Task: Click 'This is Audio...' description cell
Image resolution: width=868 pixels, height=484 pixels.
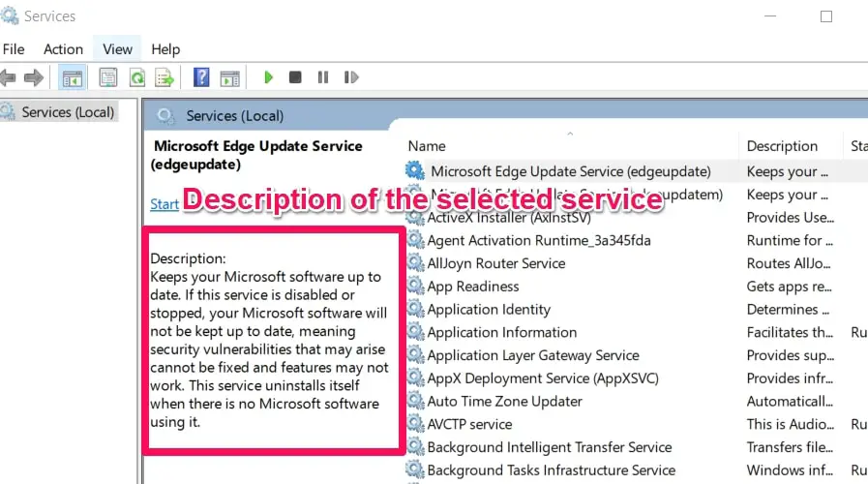Action: [790, 424]
